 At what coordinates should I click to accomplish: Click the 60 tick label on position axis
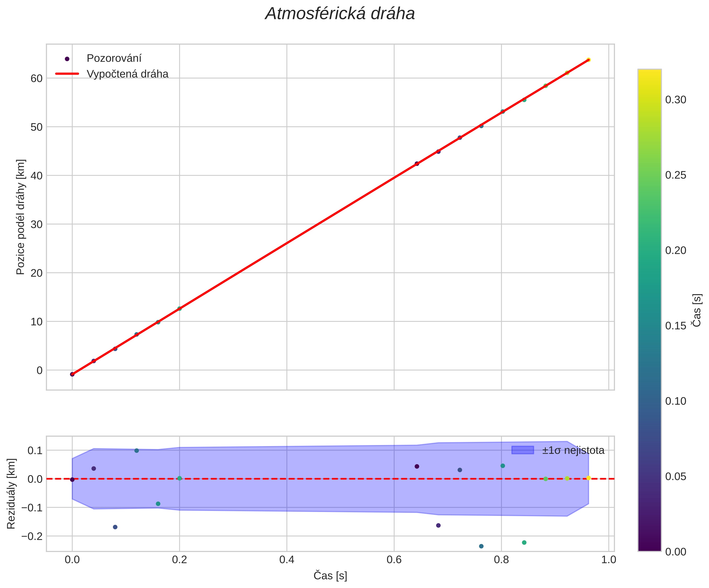point(37,78)
